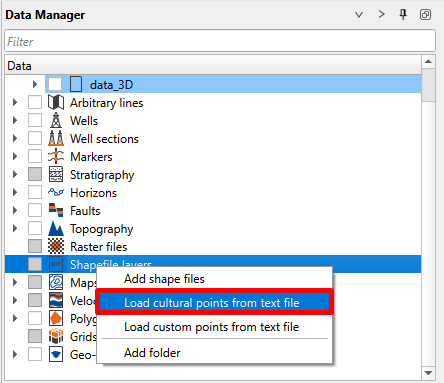Viewport: 444px width, 383px height.
Task: Click the Grids cube icon
Action: pos(56,336)
